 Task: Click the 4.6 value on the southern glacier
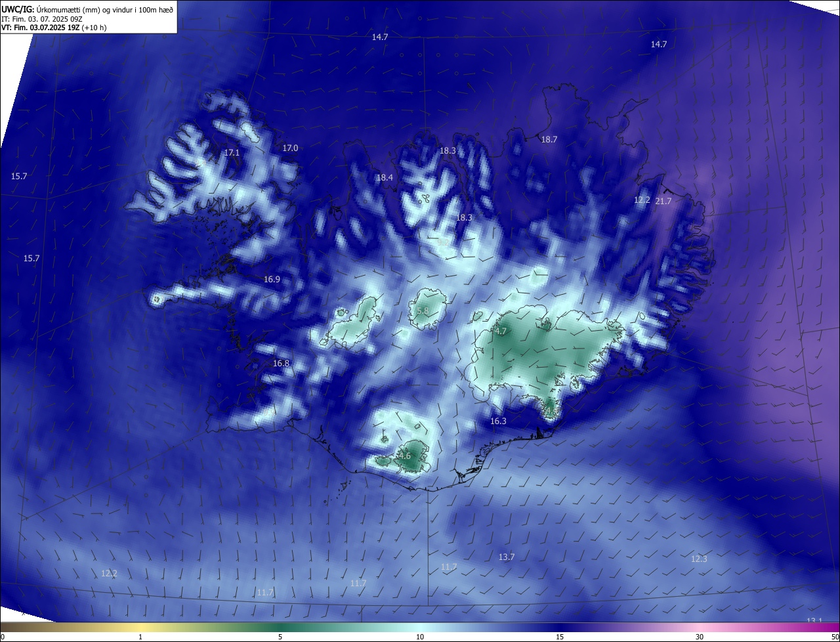[x=405, y=456]
